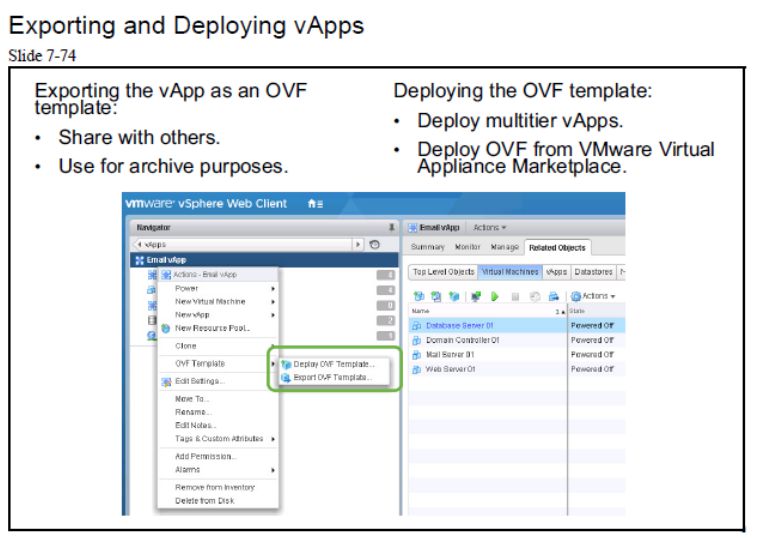This screenshot has height=538, width=757.
Task: Choose Move To in context menu
Action: (219, 399)
